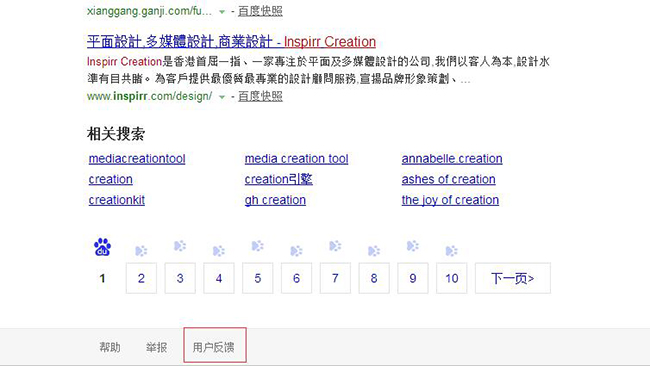Viewport: 650px width, 366px height.
Task: Go to results page 2
Action: (x=141, y=278)
